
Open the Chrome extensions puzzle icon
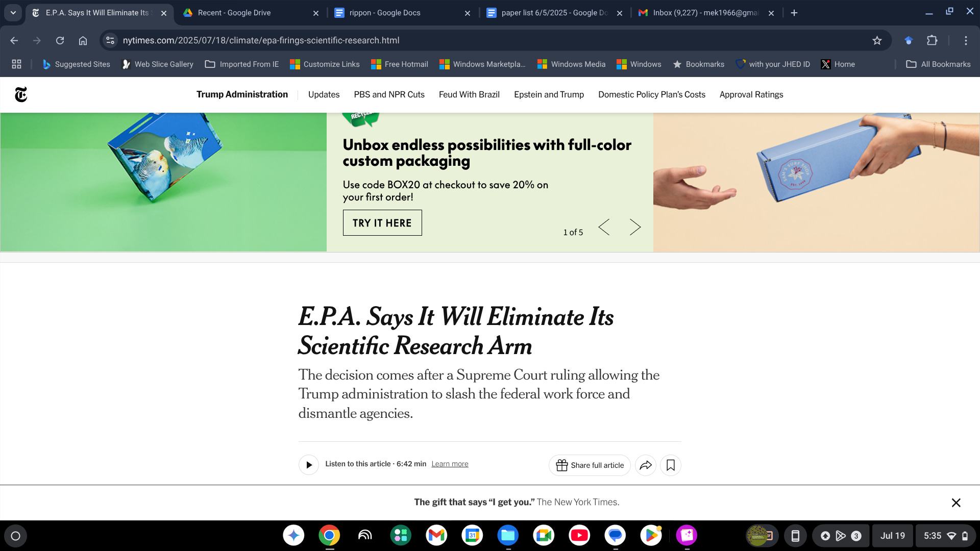click(932, 40)
